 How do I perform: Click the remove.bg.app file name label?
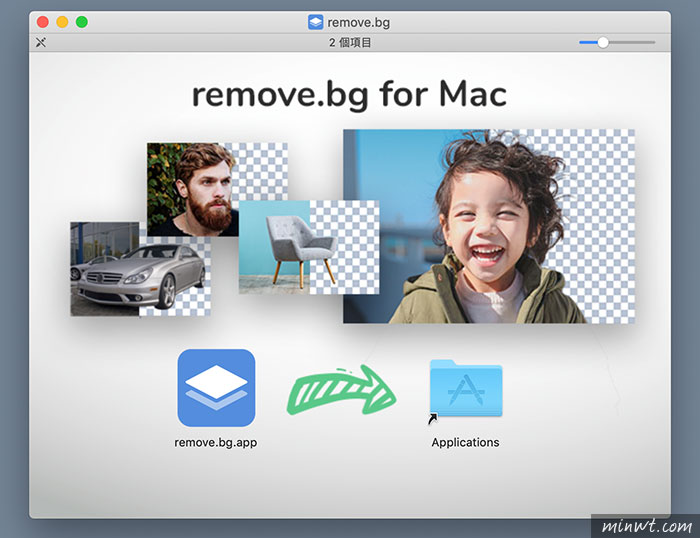pos(216,442)
